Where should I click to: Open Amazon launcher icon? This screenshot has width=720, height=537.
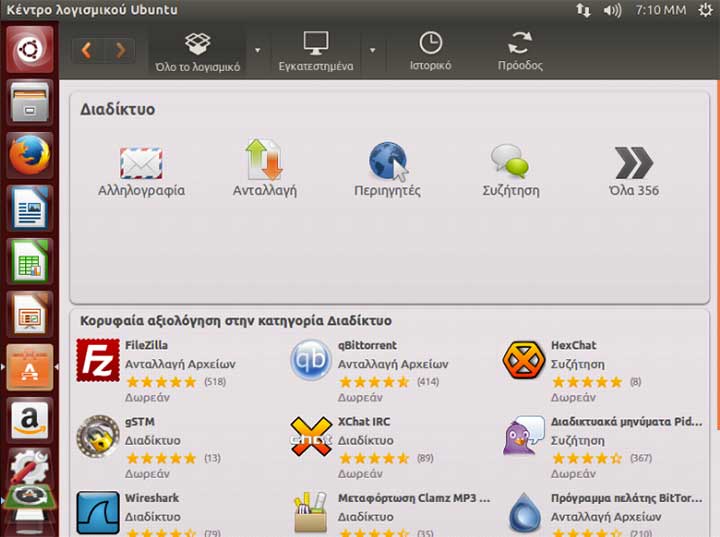30,420
